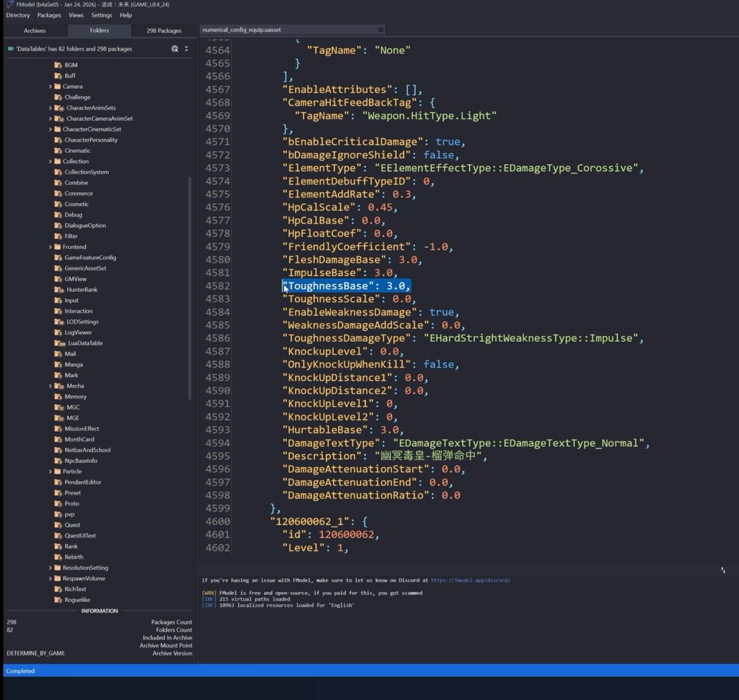
Task: Click the HunterRank folder icon
Action: click(58, 290)
